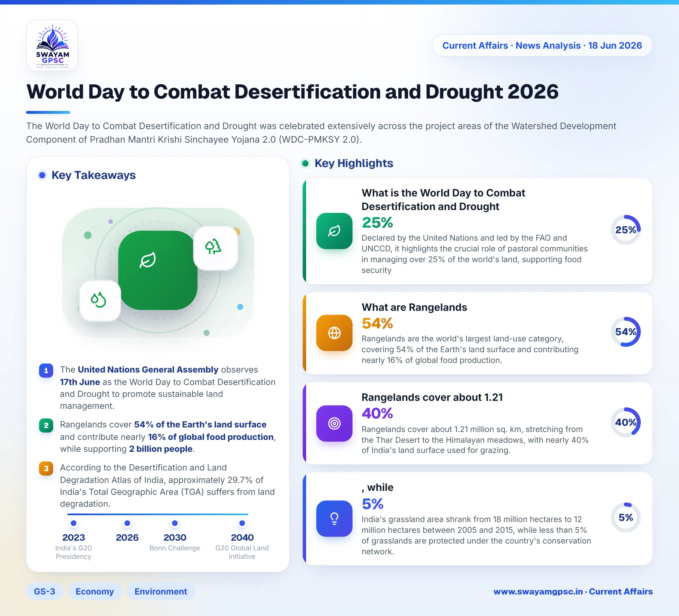679x616 pixels.
Task: Click the blue lightbulb icon card
Action: click(334, 518)
